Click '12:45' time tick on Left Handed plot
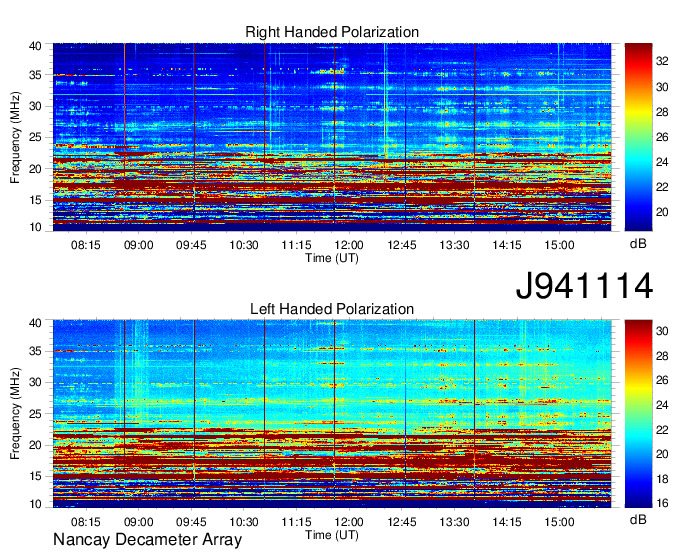 [x=402, y=522]
